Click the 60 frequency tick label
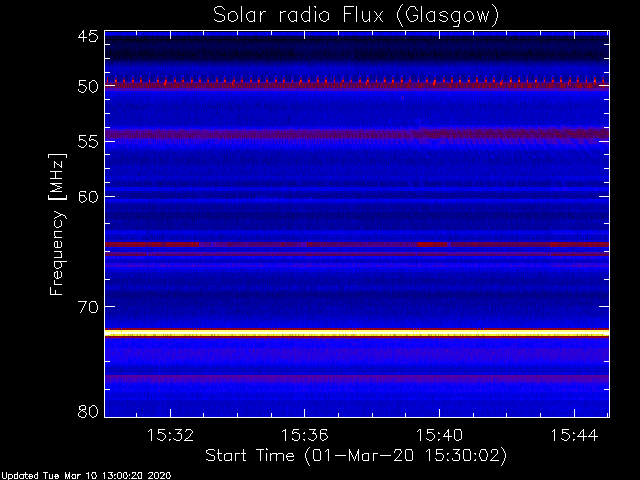The height and width of the screenshot is (480, 640). [88, 197]
